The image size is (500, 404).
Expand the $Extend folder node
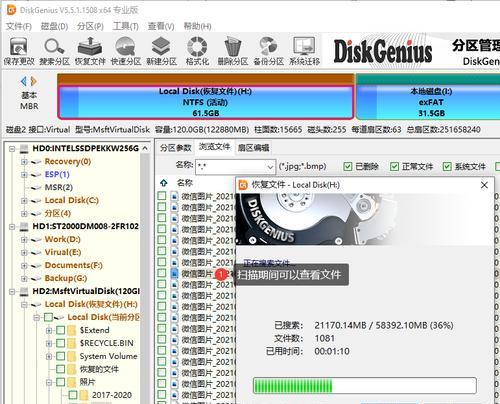coord(49,330)
